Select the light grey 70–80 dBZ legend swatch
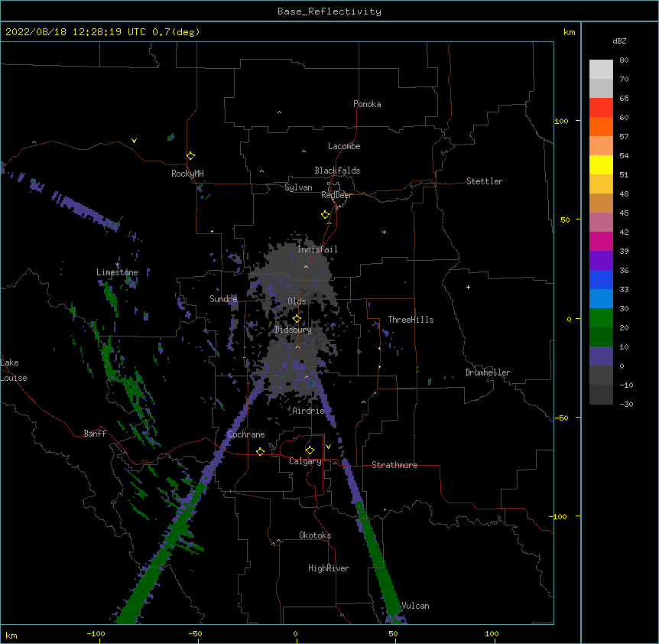The height and width of the screenshot is (644, 659). pos(601,70)
